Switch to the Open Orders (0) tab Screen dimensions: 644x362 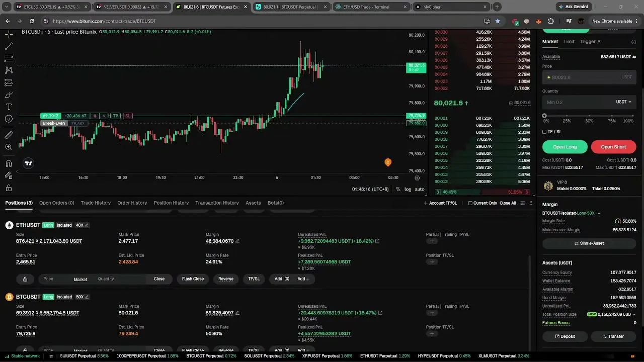[x=57, y=203]
